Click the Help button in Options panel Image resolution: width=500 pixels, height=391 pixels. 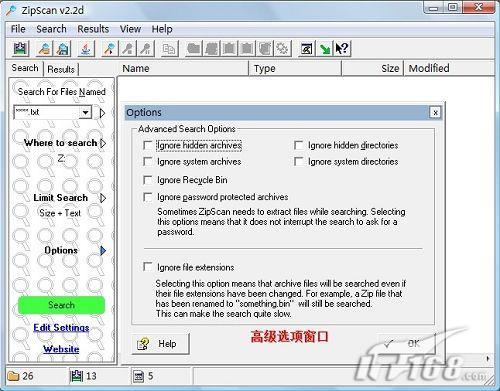(160, 344)
